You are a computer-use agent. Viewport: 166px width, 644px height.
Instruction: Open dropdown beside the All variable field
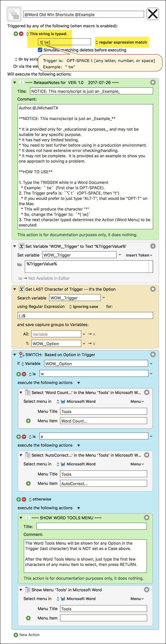click(x=84, y=334)
